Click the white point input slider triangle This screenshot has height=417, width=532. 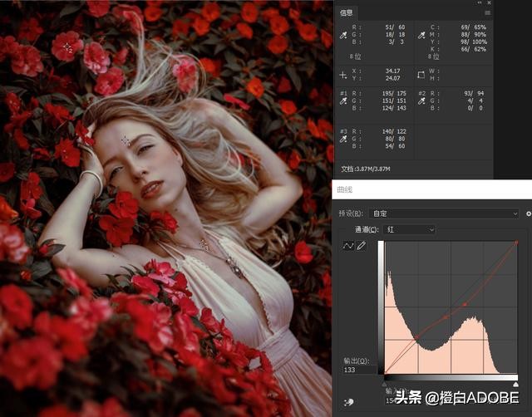(x=515, y=384)
